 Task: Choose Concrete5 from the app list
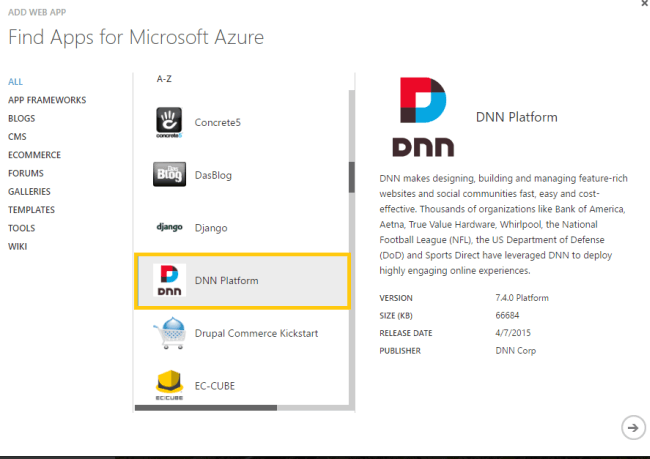tap(241, 122)
